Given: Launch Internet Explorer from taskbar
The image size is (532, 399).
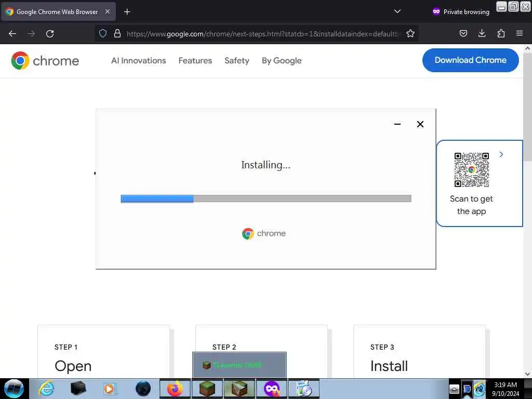Looking at the screenshot, I should (x=46, y=389).
